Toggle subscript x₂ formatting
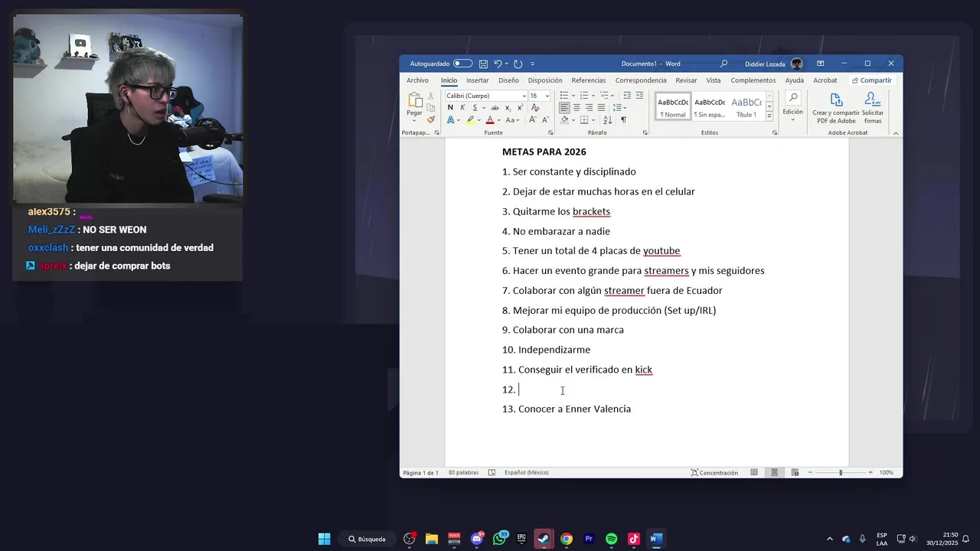 coord(508,108)
